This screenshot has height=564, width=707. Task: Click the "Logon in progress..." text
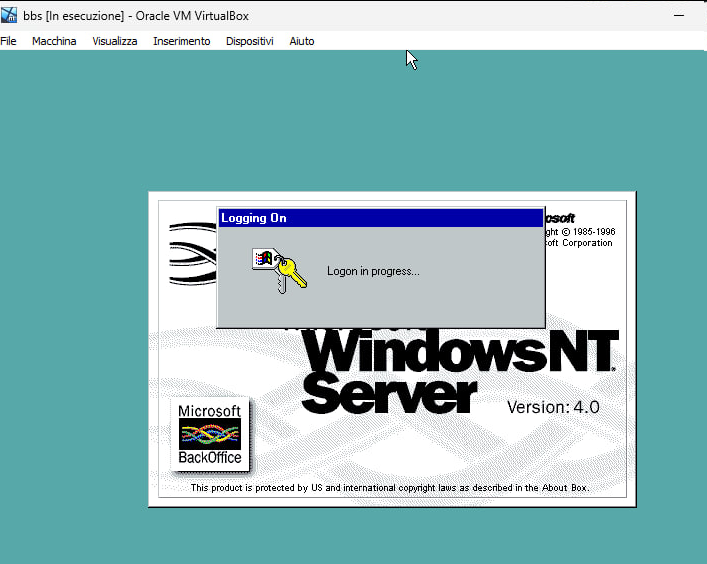point(373,271)
